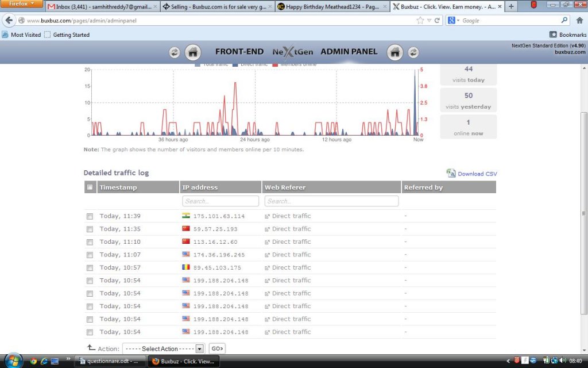The height and width of the screenshot is (368, 588).
Task: Click the Download CSV link
Action: point(477,174)
